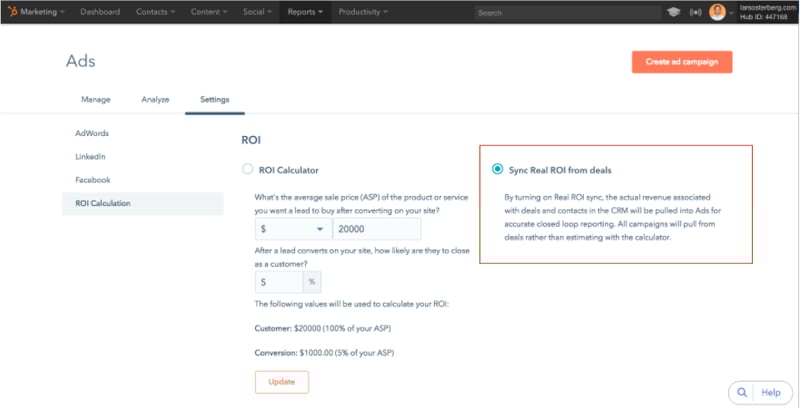Viewport: 800px width, 411px height.
Task: Click the ROI section heading
Action: [251, 140]
